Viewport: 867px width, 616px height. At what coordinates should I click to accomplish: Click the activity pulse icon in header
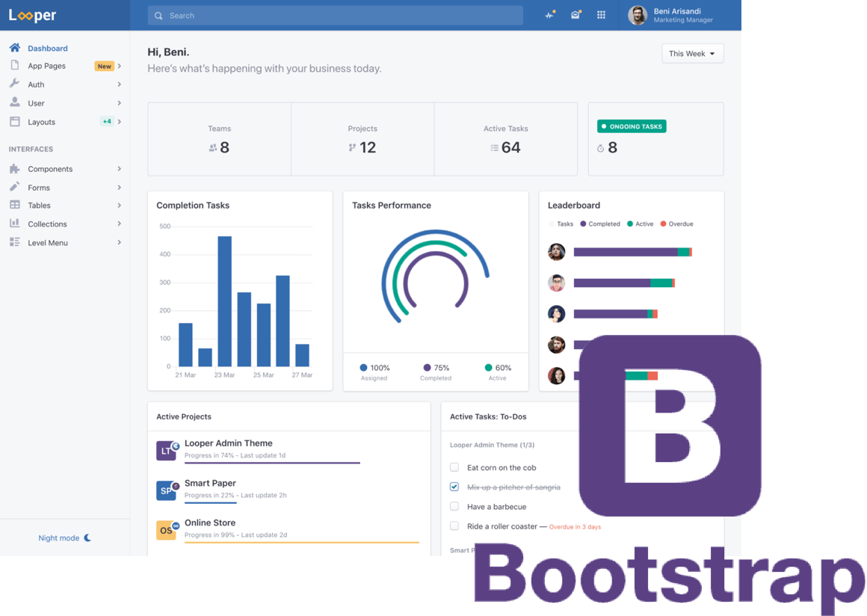click(x=550, y=15)
